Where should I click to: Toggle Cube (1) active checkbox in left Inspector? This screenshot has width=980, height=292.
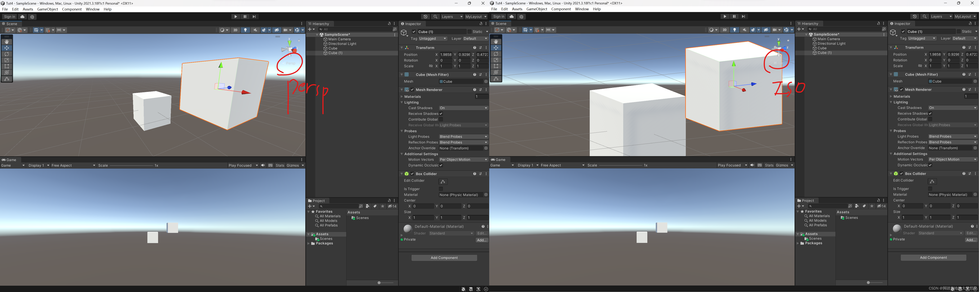[414, 32]
